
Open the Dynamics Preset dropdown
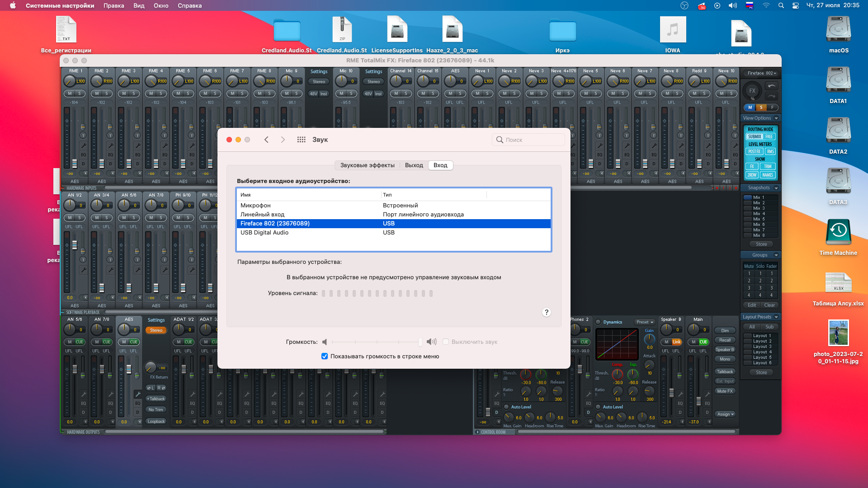click(x=645, y=322)
